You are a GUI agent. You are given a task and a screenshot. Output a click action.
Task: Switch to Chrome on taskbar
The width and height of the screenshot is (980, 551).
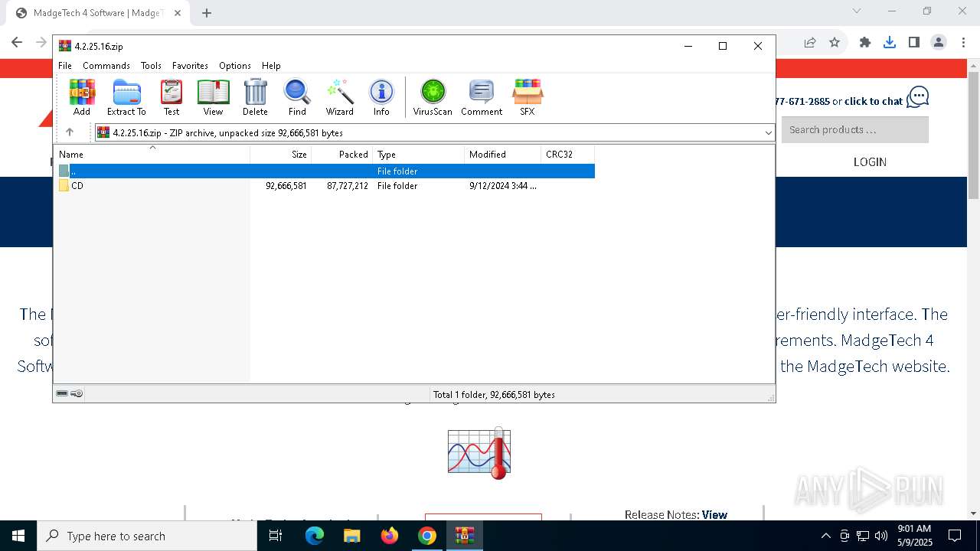pyautogui.click(x=427, y=536)
